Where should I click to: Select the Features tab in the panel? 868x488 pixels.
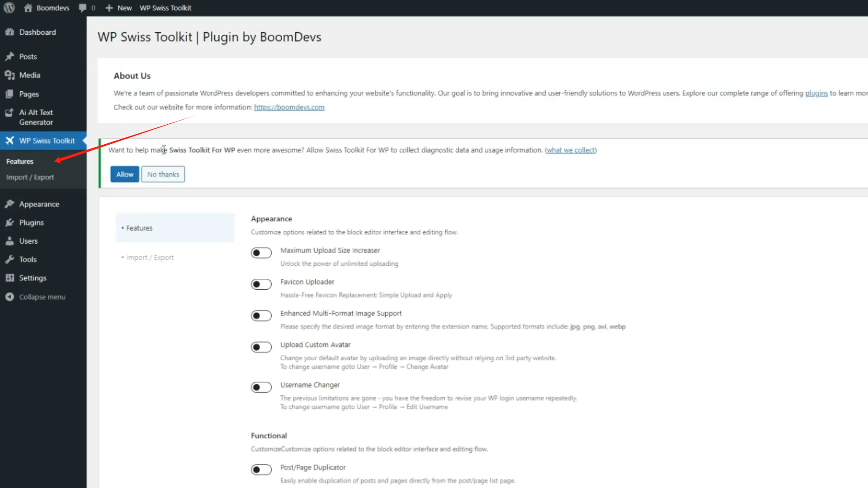[139, 228]
